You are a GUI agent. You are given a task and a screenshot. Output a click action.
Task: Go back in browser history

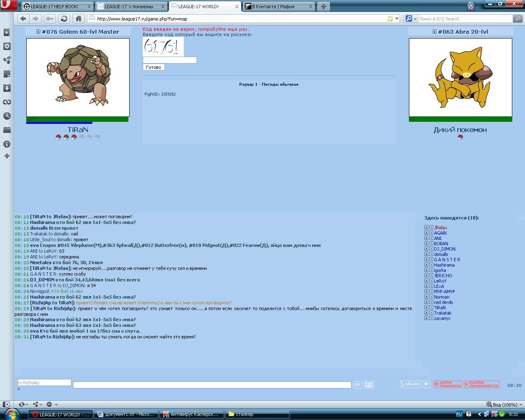(23, 18)
